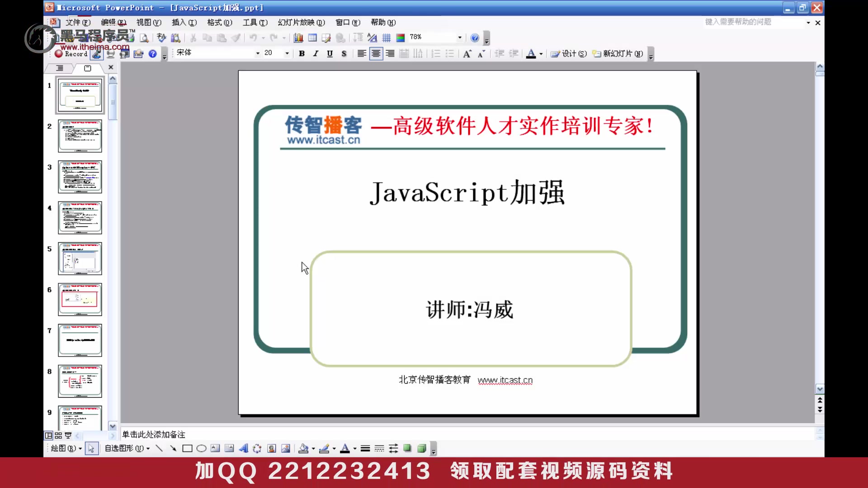Select the Line drawing tool
The image size is (868, 488).
(x=159, y=448)
